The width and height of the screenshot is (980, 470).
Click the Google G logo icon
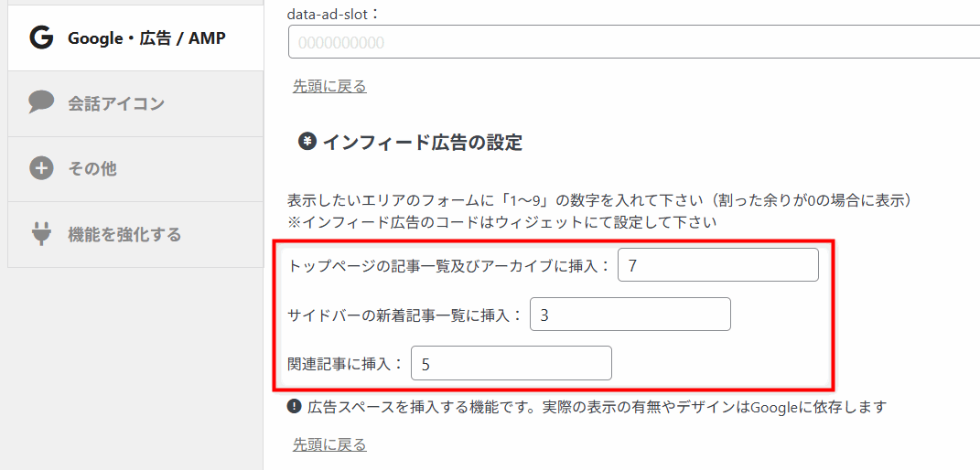[42, 38]
